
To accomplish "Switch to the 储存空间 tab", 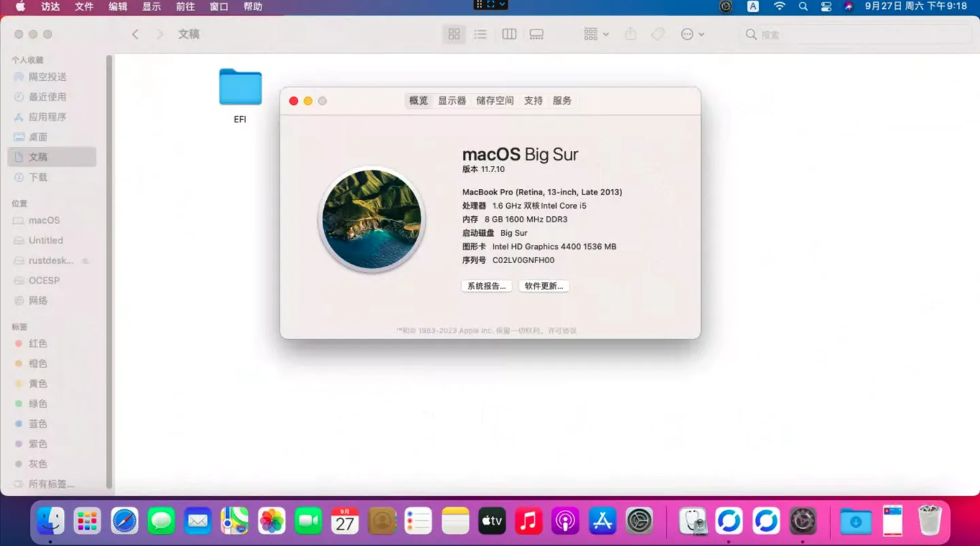I will [494, 101].
